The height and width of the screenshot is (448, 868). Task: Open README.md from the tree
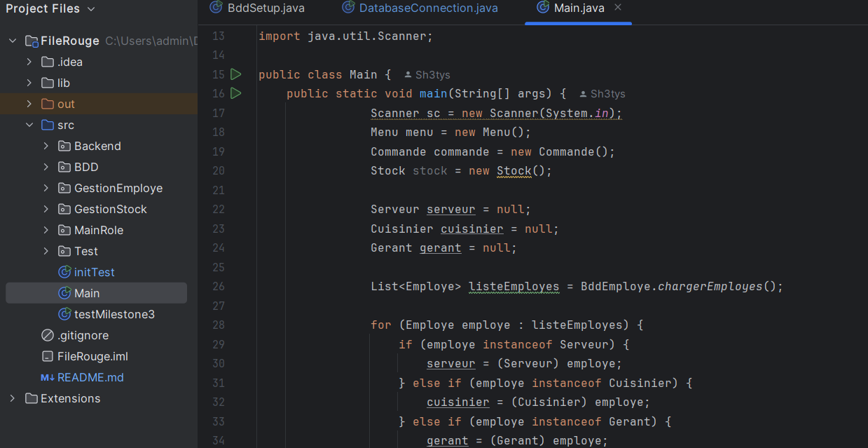coord(90,377)
